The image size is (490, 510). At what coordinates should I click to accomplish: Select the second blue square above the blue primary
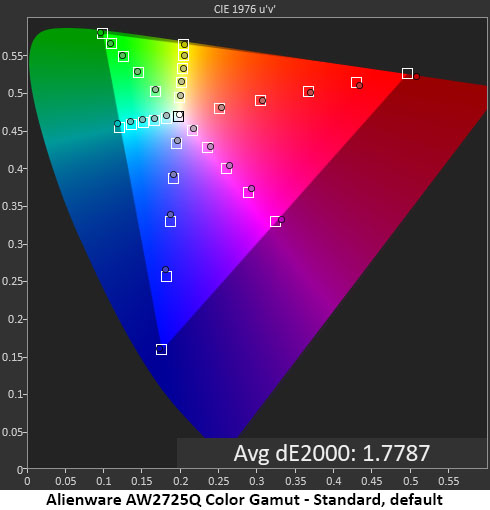tap(170, 221)
